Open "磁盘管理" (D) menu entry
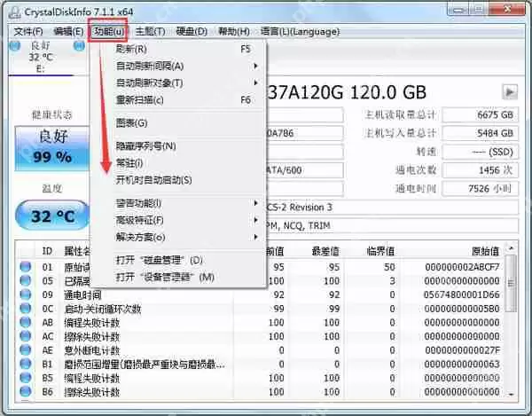 click(178, 260)
